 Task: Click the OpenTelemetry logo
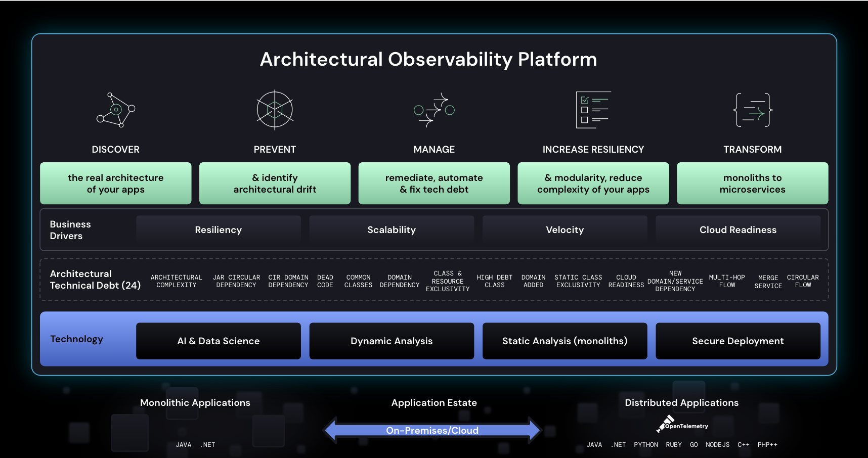point(682,424)
